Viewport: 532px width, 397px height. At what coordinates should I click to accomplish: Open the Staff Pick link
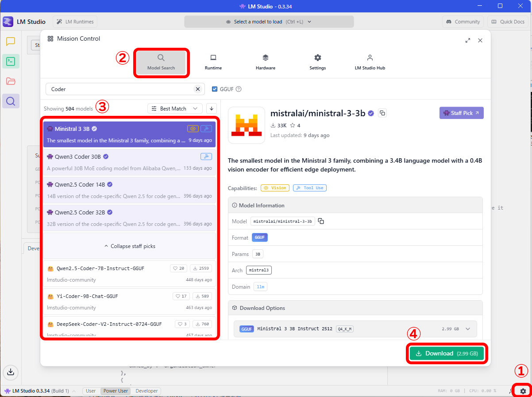click(x=462, y=113)
